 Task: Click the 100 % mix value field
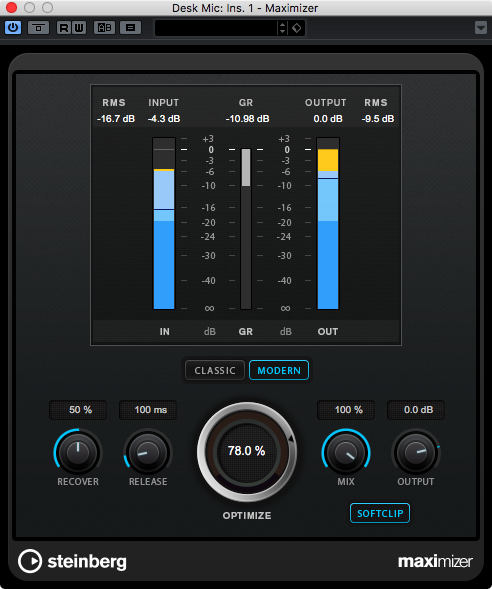coord(346,410)
